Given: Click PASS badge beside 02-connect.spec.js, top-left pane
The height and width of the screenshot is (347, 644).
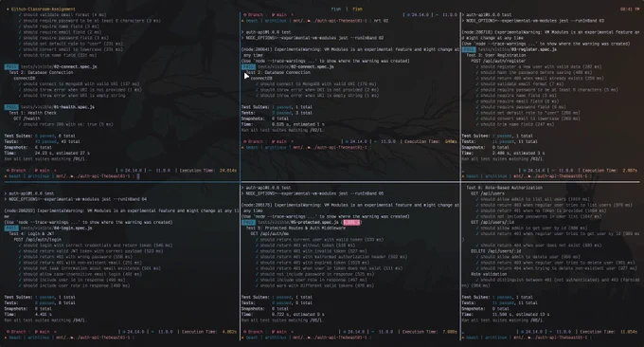Looking at the screenshot, I should pyautogui.click(x=11, y=66).
